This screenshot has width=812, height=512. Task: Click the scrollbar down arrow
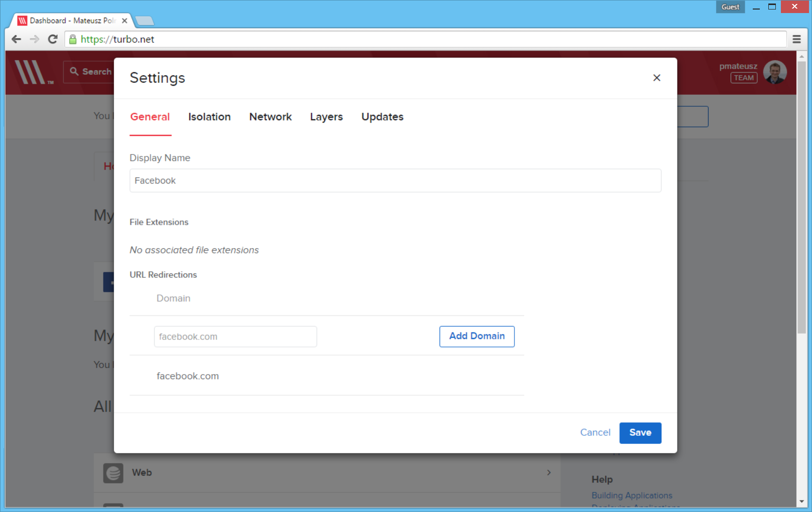point(800,501)
